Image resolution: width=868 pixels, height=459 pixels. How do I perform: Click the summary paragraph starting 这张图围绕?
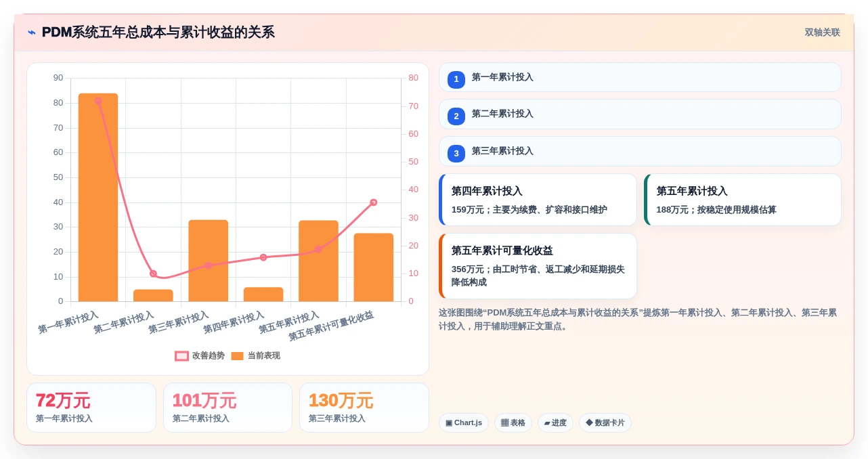tap(638, 320)
